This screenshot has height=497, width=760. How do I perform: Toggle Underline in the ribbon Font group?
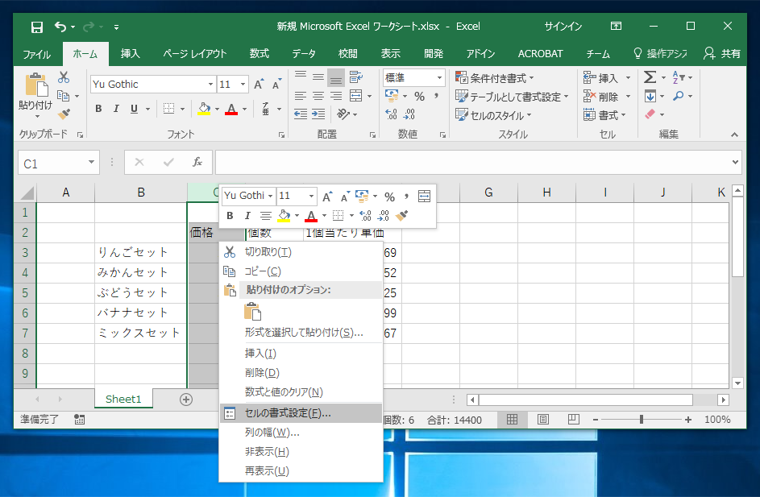pos(134,109)
